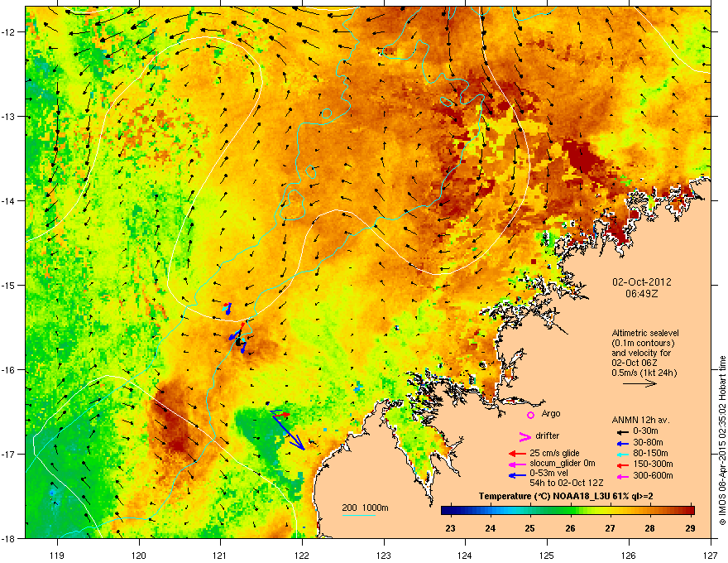Click the longitude axis label '127'
Image resolution: width=728 pixels, height=563 pixels.
coord(711,555)
